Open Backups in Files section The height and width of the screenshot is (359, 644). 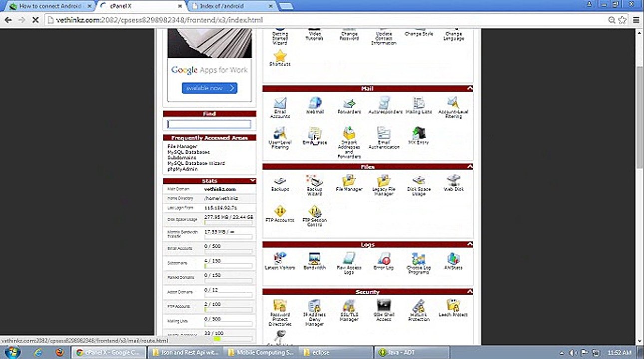[x=280, y=183]
